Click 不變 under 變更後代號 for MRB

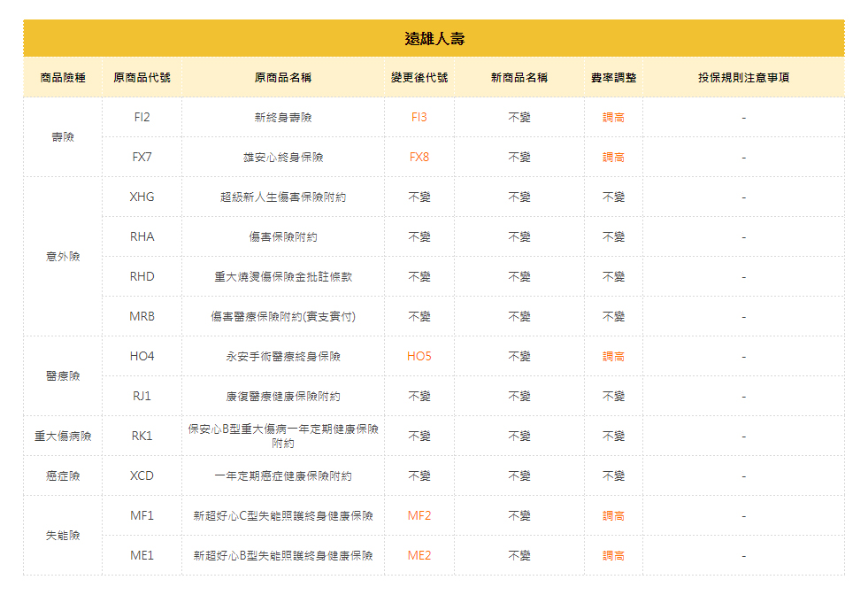point(419,316)
